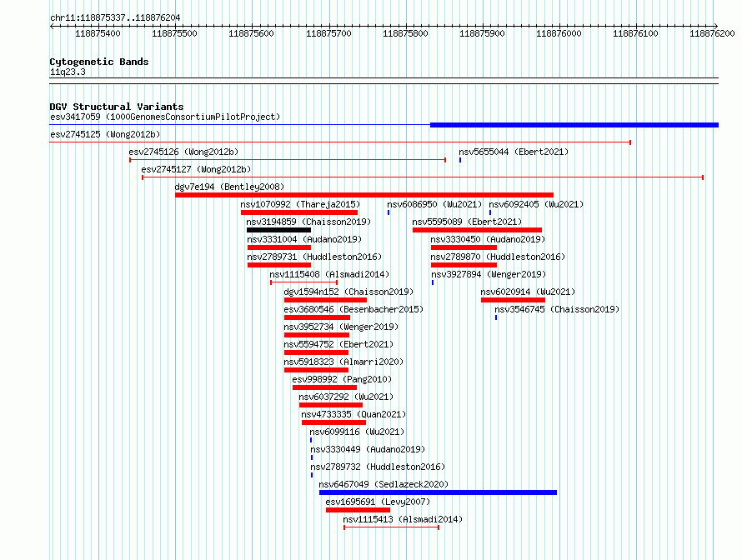Click nsv5918323 (Almarri2020) label
742x560 pixels.
(x=343, y=362)
